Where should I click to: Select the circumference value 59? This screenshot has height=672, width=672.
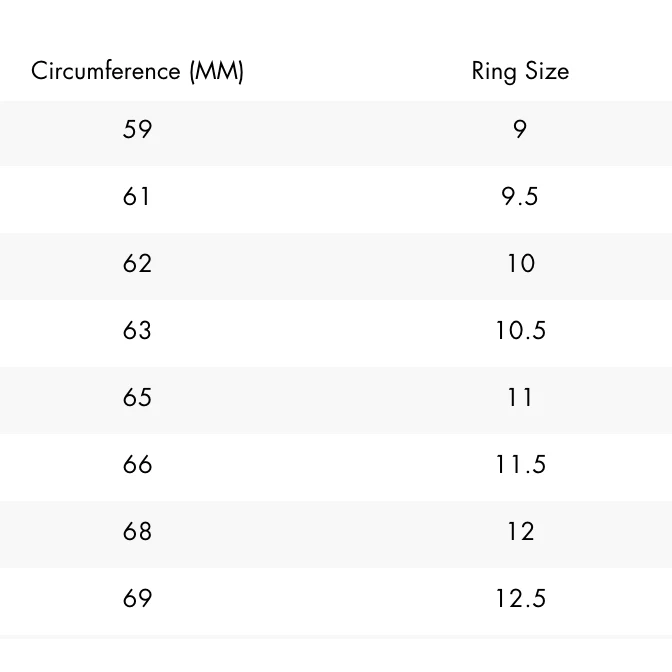(x=137, y=130)
